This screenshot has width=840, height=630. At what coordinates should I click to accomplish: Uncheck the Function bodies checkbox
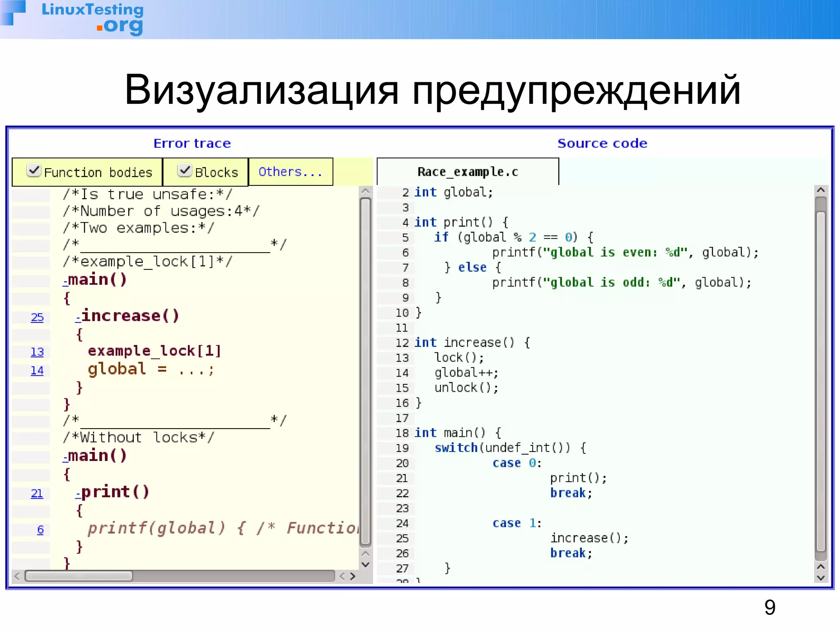point(34,170)
